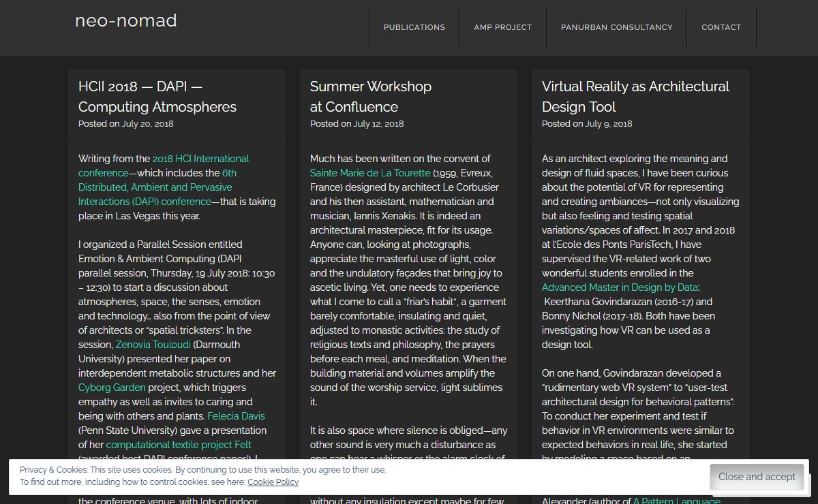
Task: Open the Cookie Policy link
Action: point(273,482)
